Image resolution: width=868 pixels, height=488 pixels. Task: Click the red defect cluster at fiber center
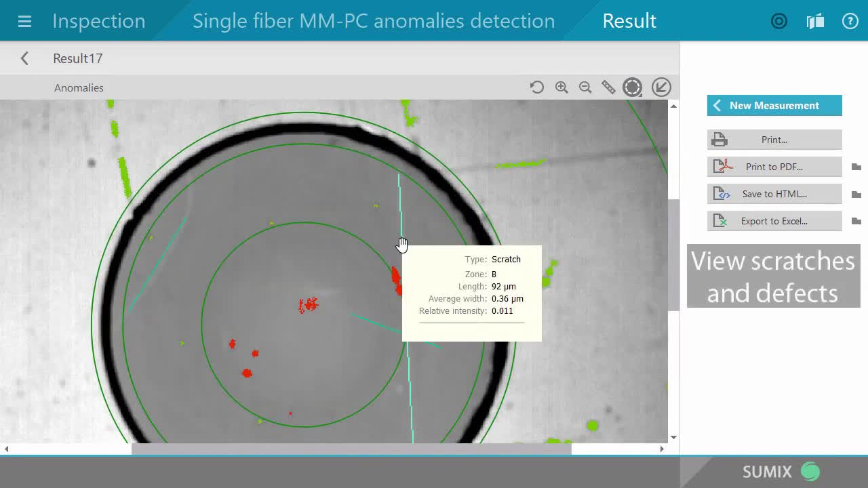click(x=309, y=305)
